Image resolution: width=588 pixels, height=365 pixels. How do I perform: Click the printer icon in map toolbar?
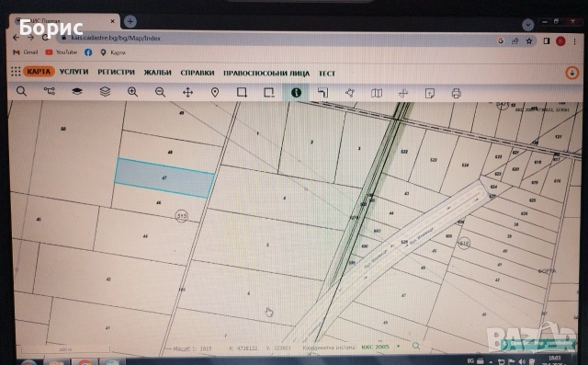tap(456, 93)
